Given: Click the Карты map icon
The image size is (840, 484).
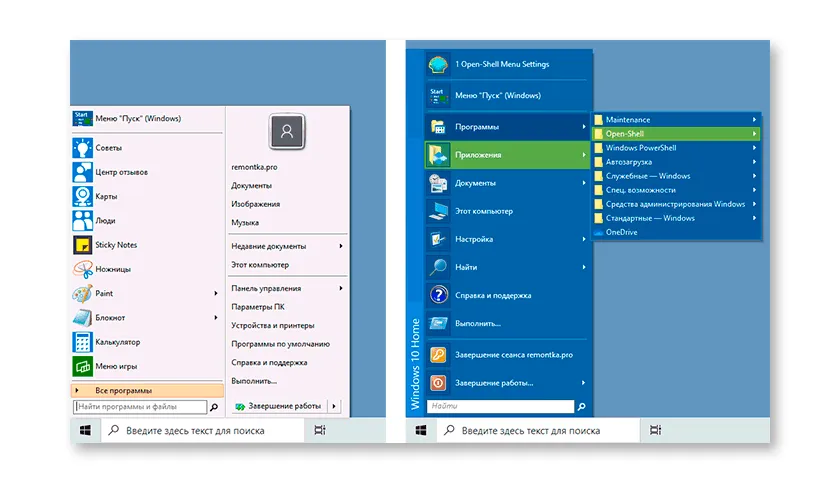Looking at the screenshot, I should 82,196.
